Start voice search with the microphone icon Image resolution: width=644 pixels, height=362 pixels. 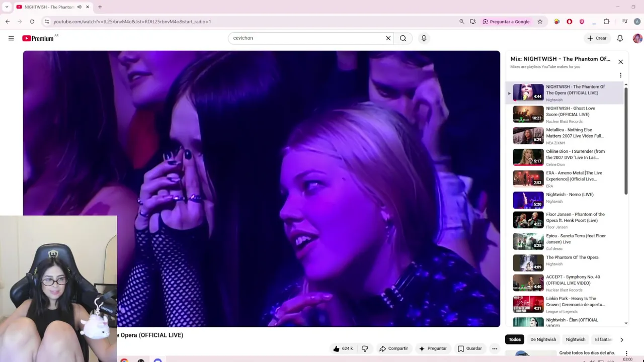click(424, 38)
